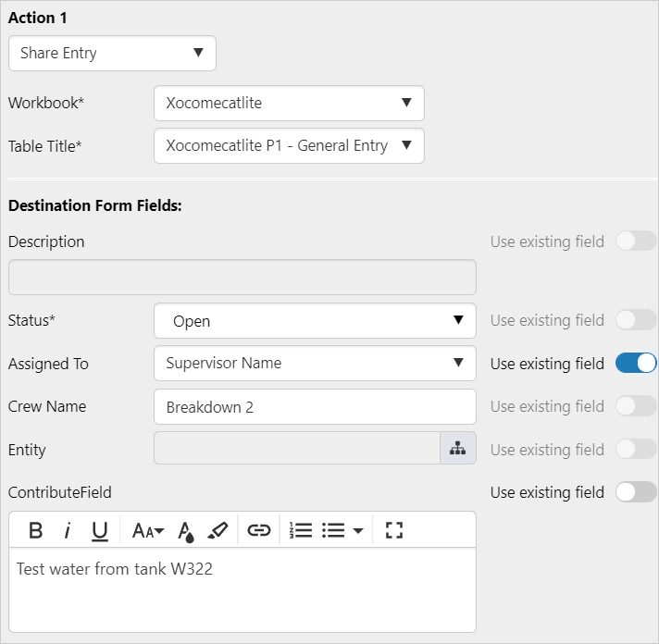Expand the editor to fullscreen
Viewport: 659px width, 644px height.
[394, 530]
